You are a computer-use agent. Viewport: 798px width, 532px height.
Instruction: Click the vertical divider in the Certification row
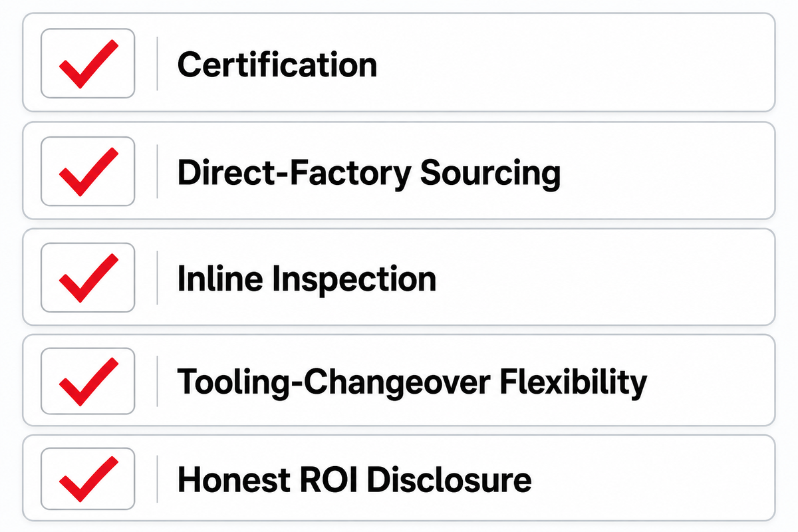[x=157, y=63]
